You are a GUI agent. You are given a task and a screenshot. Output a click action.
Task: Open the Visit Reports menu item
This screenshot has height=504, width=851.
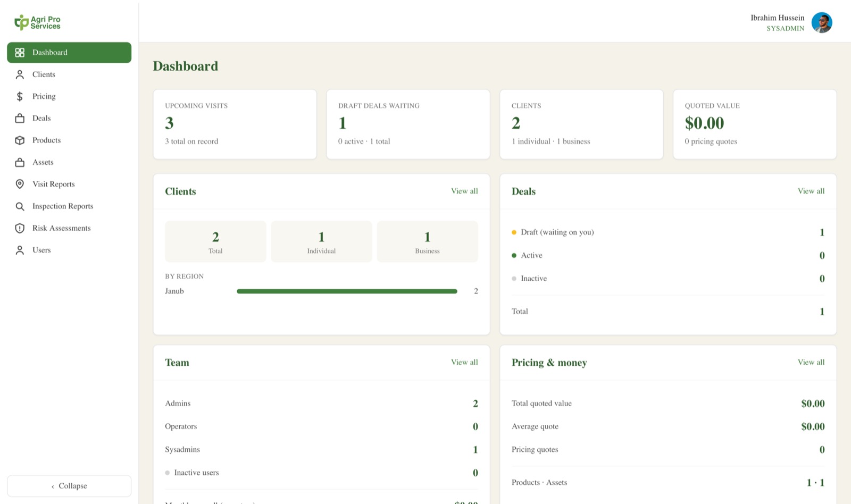pyautogui.click(x=69, y=184)
